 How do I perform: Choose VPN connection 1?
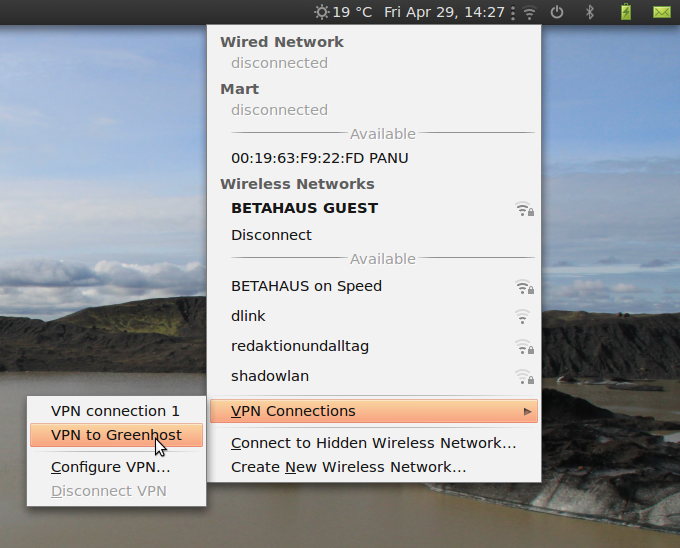tap(115, 411)
